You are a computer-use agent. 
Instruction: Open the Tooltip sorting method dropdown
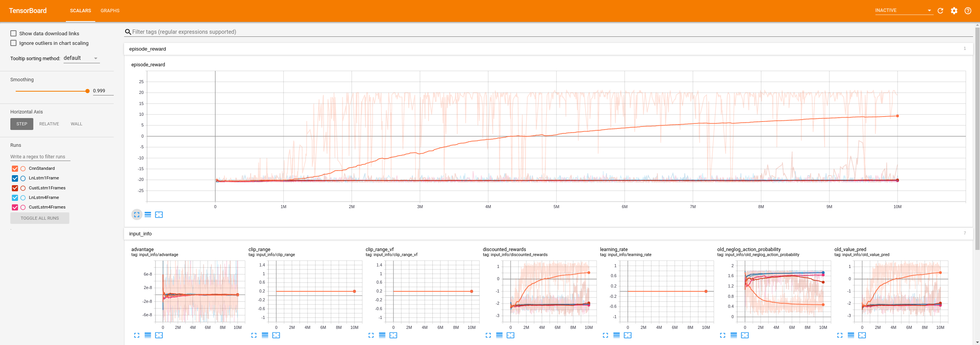81,58
